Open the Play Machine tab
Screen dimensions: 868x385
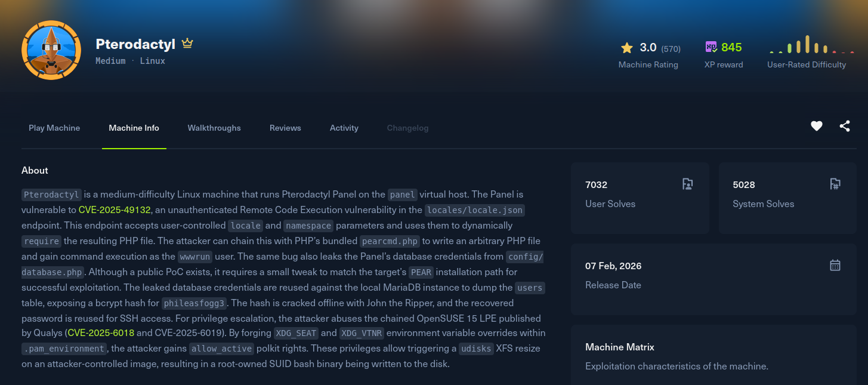coord(54,128)
